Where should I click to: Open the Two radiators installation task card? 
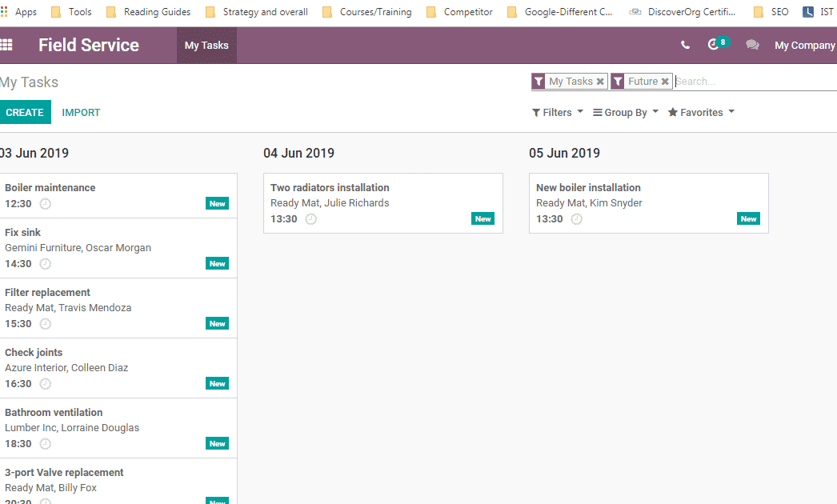click(383, 203)
